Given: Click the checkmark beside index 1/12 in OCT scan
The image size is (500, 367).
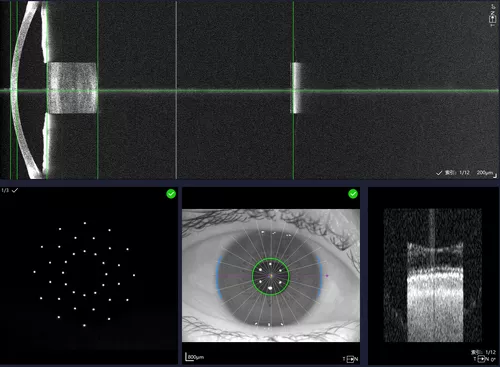Looking at the screenshot, I should pos(439,173).
